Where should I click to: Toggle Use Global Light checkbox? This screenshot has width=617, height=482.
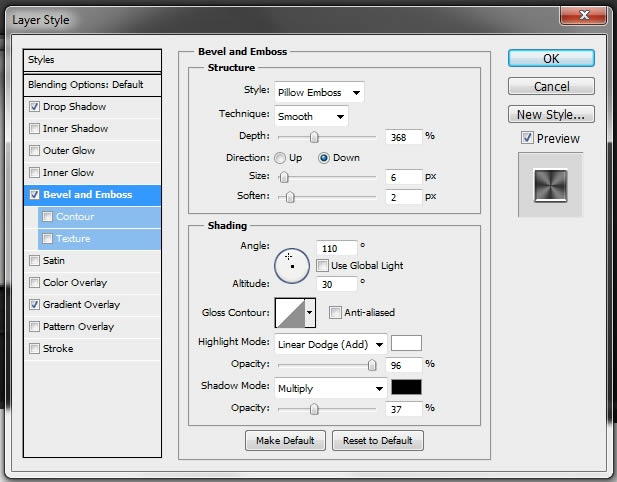(x=322, y=266)
